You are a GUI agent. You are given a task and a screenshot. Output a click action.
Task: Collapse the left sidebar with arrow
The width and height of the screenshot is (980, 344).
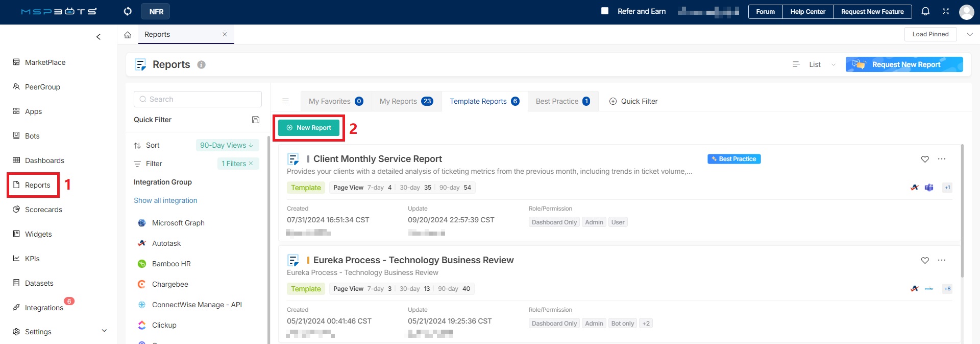click(99, 37)
